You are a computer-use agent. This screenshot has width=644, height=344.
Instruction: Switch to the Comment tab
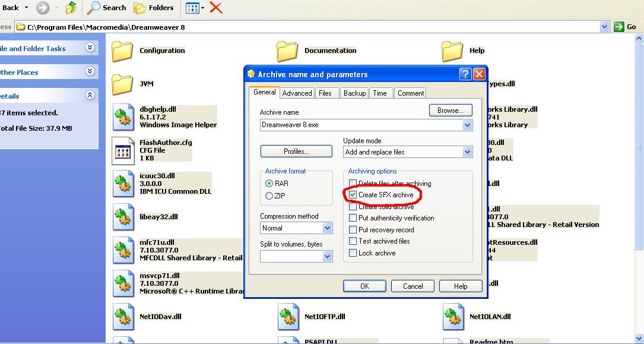(410, 93)
